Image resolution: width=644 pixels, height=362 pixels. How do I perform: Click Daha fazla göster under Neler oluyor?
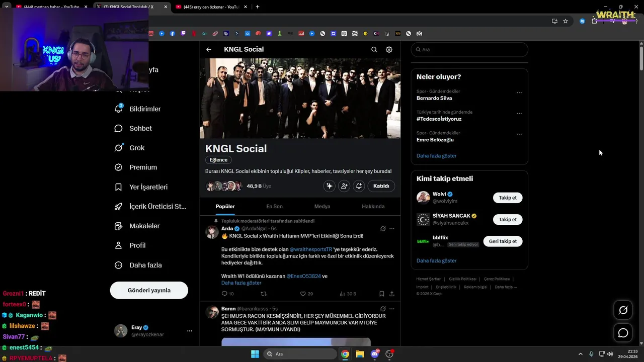point(436,156)
